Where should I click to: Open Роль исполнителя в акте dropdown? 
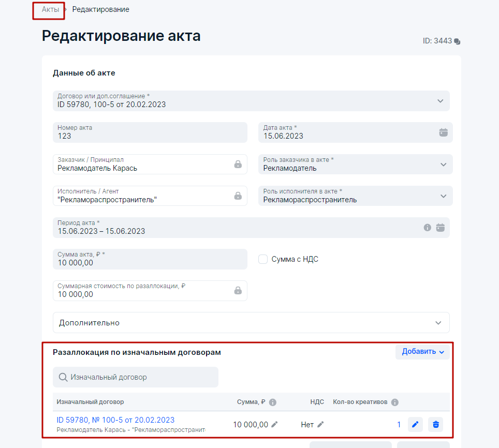coord(443,196)
